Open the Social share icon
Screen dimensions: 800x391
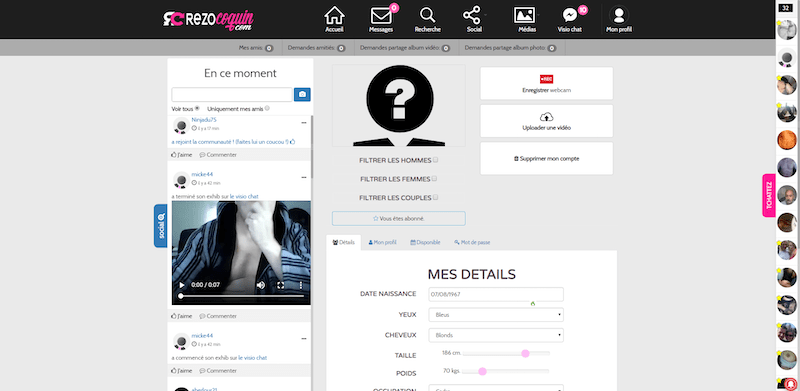tap(471, 15)
